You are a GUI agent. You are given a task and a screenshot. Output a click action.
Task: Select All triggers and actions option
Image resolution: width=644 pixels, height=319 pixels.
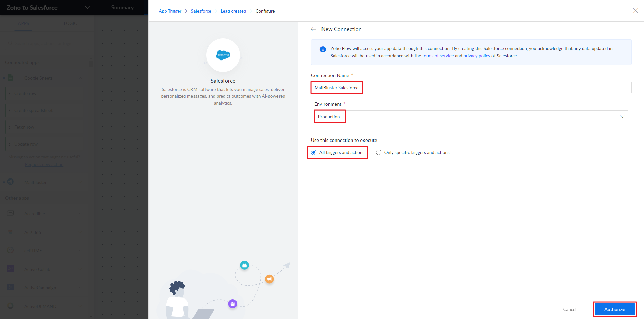point(314,152)
